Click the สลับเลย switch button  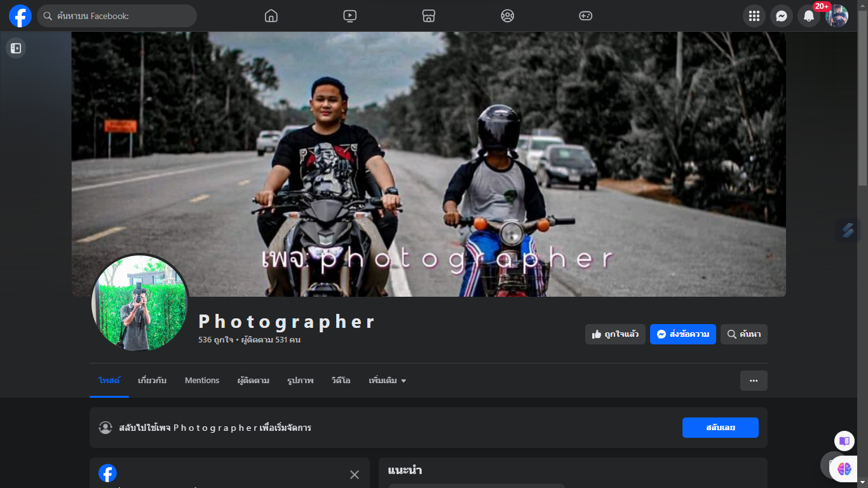pyautogui.click(x=720, y=428)
